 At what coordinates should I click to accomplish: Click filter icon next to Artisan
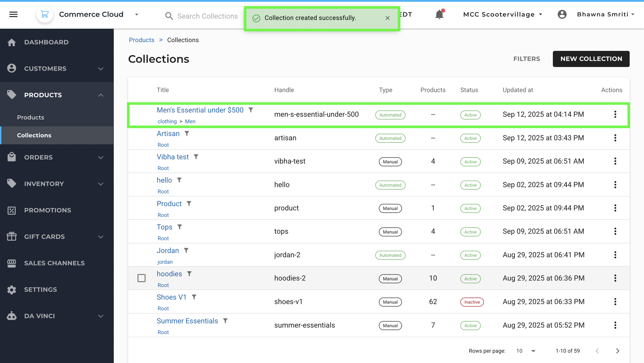point(187,134)
